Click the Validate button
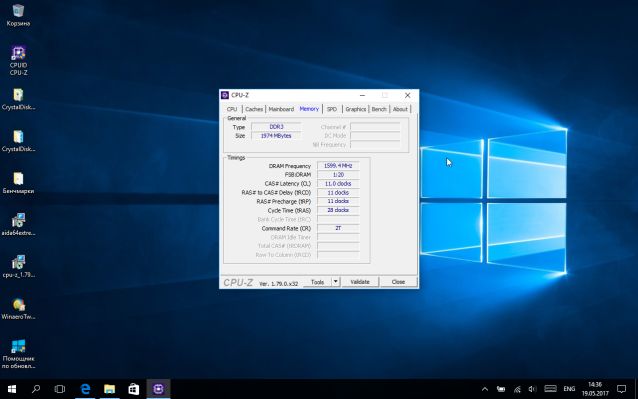The width and height of the screenshot is (638, 399). click(360, 282)
